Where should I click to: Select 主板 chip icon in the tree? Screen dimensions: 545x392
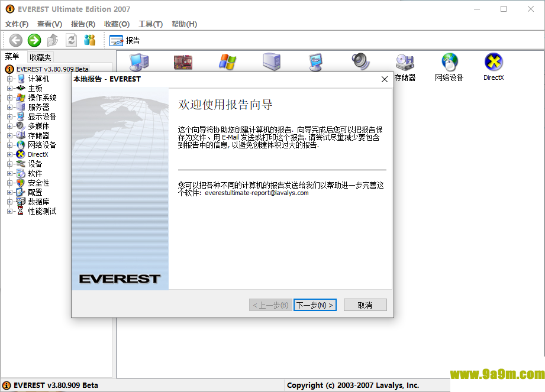click(x=21, y=88)
